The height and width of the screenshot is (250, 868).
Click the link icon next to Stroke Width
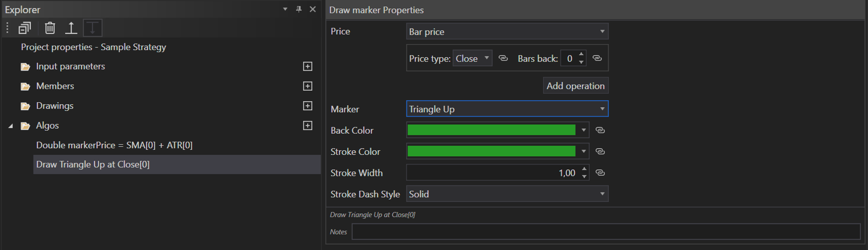(600, 173)
